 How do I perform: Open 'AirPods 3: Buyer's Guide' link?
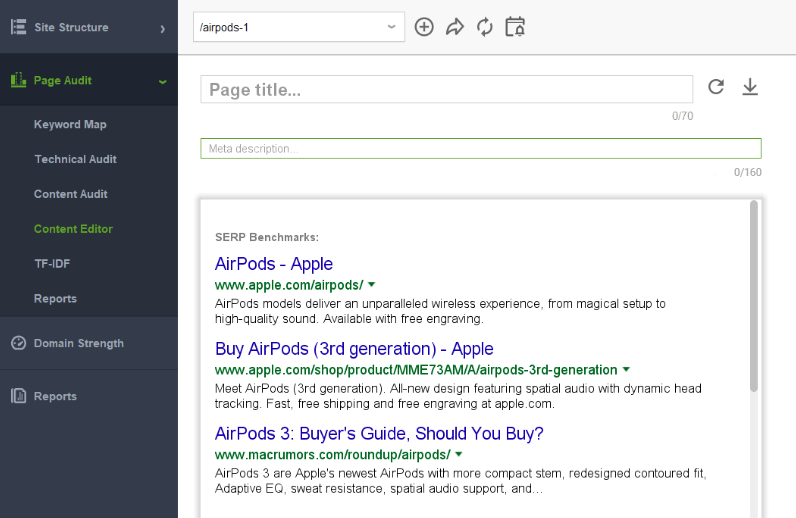pyautogui.click(x=379, y=433)
